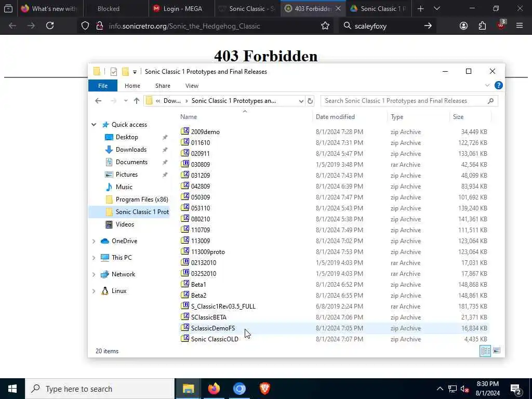Screen dimensions: 532x399
Task: Open the Share ribbon tab
Action: [163, 86]
